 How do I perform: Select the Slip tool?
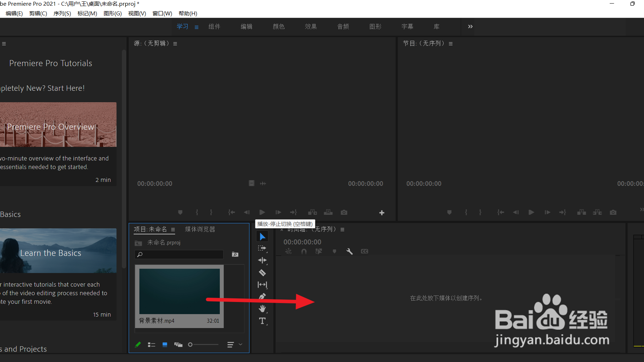point(262,285)
